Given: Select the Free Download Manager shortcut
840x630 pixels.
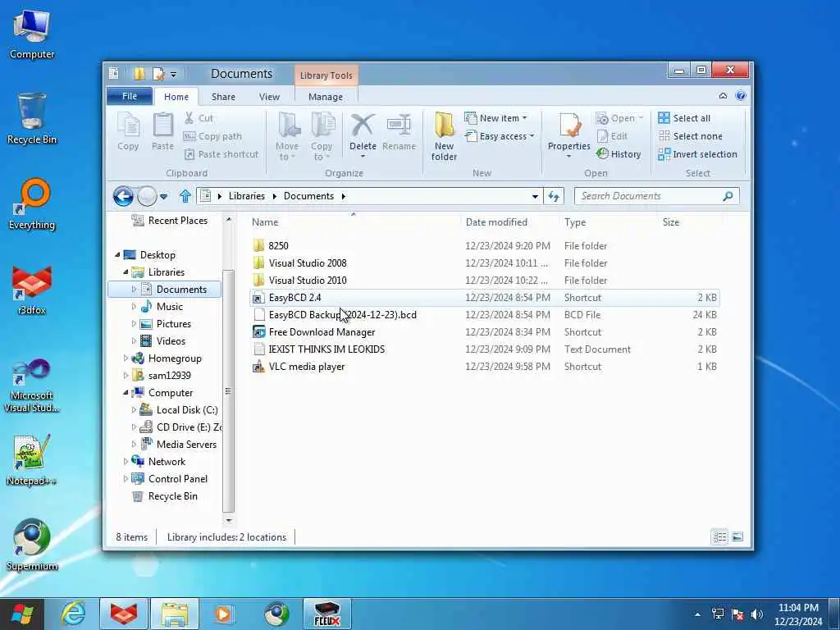Looking at the screenshot, I should coord(485,332).
